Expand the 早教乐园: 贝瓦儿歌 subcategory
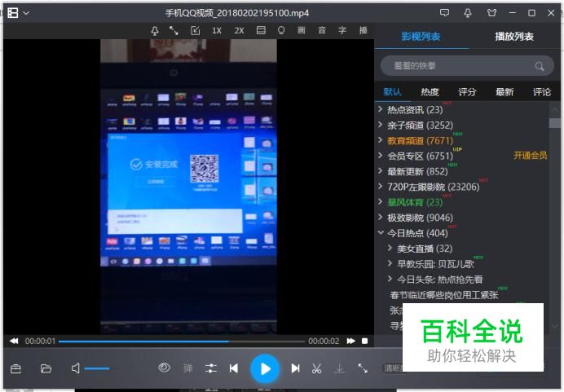Image resolution: width=564 pixels, height=392 pixels. click(x=390, y=263)
